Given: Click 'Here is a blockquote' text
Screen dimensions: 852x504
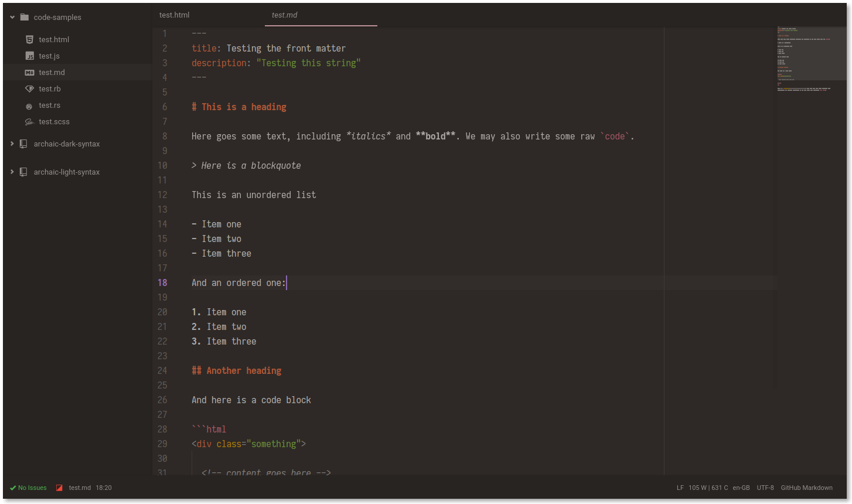Looking at the screenshot, I should tap(251, 165).
